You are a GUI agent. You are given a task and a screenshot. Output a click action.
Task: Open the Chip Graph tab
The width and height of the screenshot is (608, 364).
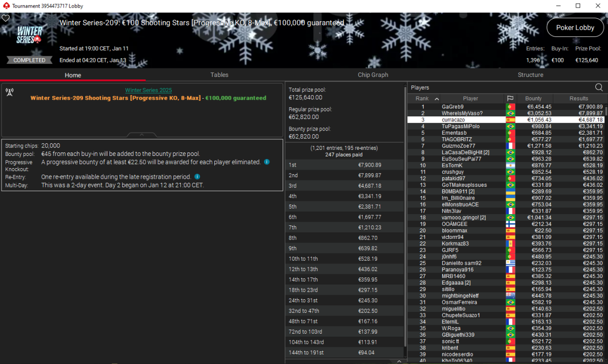(372, 75)
